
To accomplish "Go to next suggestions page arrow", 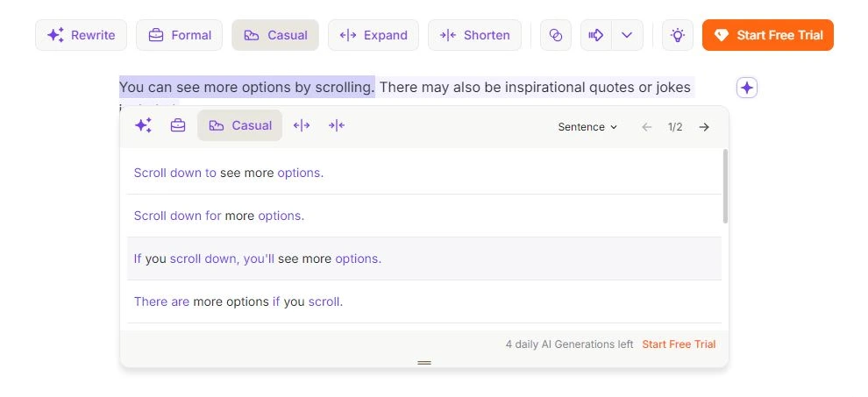I will click(x=704, y=127).
